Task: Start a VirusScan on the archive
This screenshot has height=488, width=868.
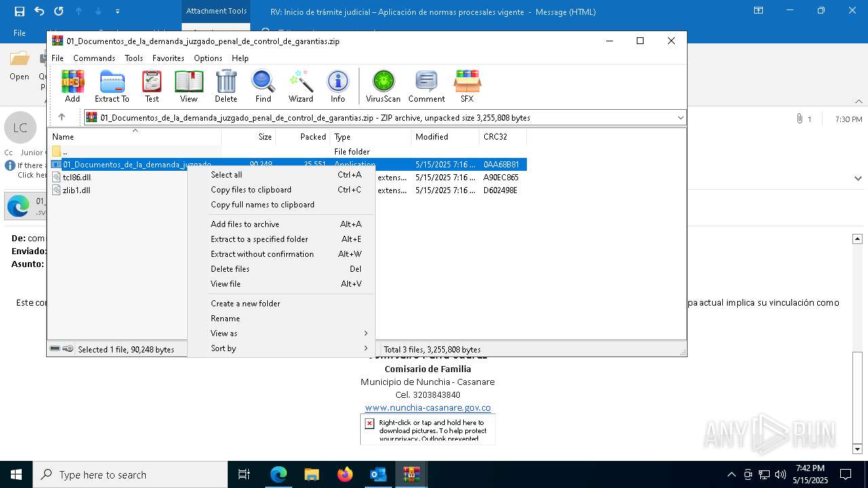Action: (383, 86)
